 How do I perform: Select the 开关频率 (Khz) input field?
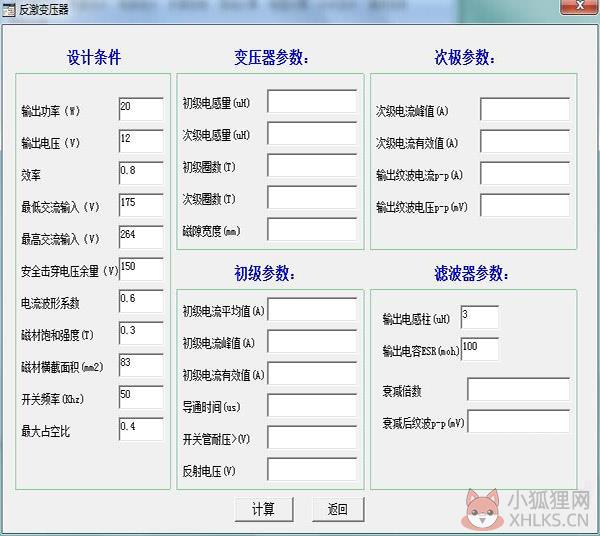(x=141, y=397)
